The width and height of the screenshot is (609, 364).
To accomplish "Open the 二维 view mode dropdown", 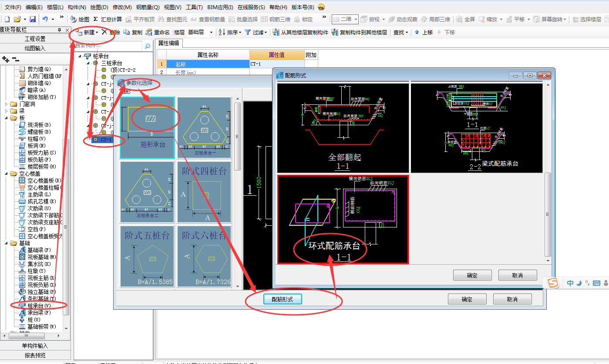I will [x=356, y=19].
